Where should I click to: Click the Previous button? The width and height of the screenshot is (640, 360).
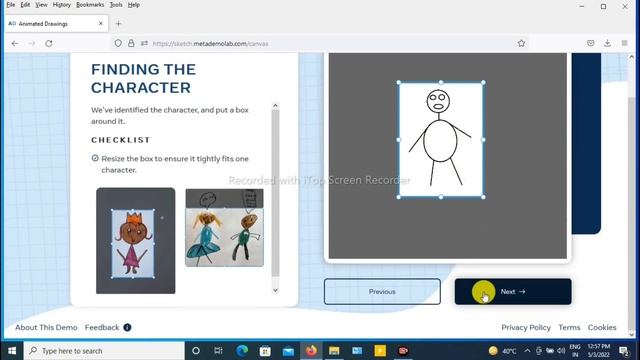tap(382, 291)
